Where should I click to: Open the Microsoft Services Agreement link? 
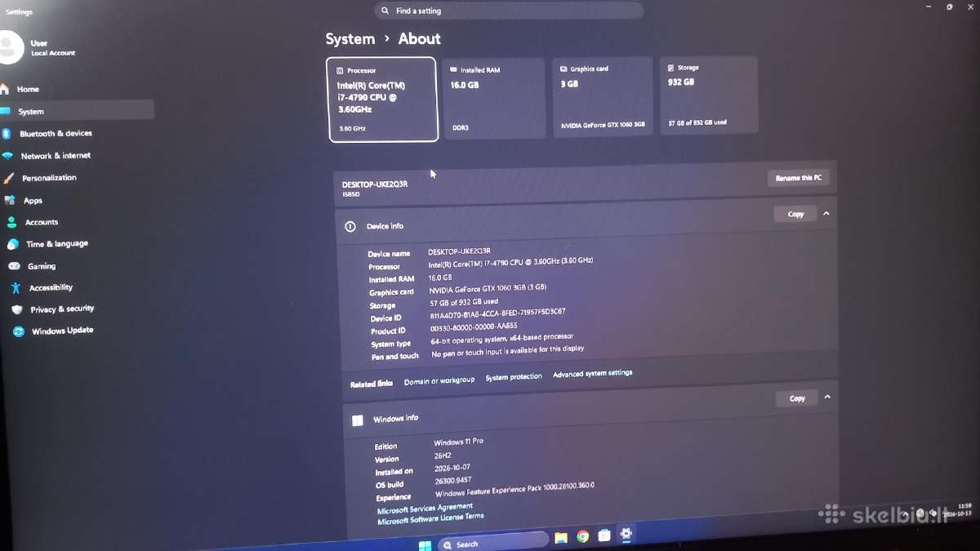click(425, 509)
